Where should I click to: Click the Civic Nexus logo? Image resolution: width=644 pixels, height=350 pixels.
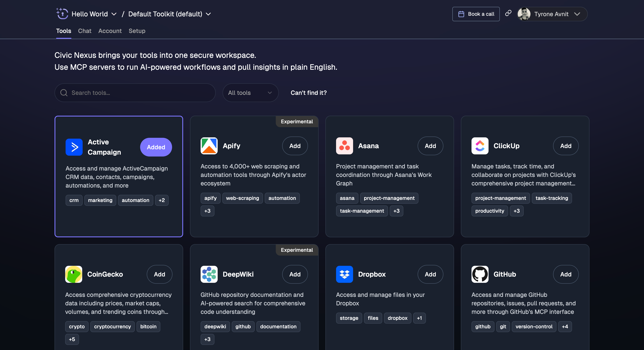[62, 14]
